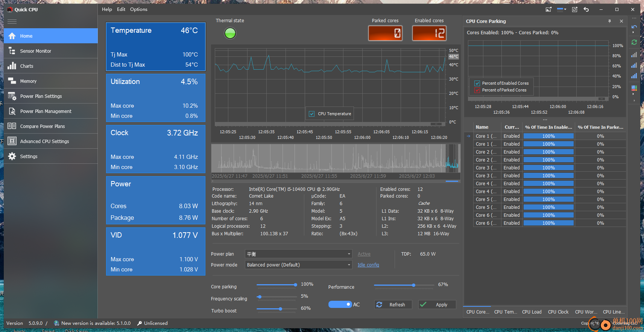Switch to the CPU Load tab
This screenshot has width=644, height=332.
[x=532, y=312]
